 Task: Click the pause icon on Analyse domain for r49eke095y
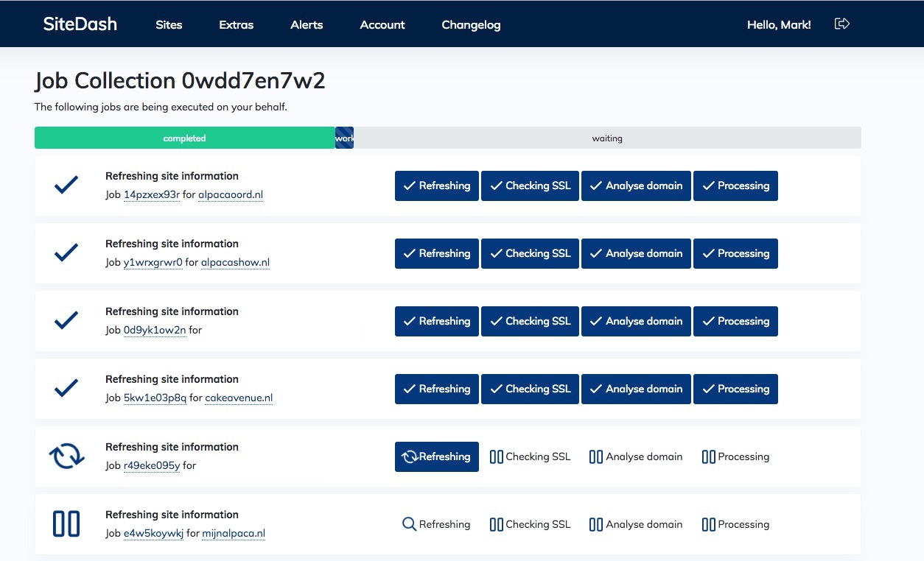pos(596,456)
